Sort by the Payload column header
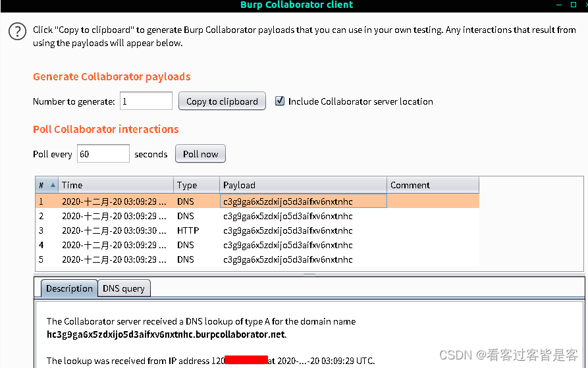 303,185
